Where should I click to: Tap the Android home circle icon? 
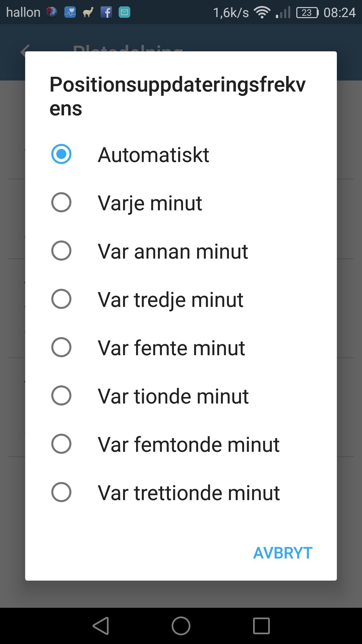pyautogui.click(x=181, y=626)
